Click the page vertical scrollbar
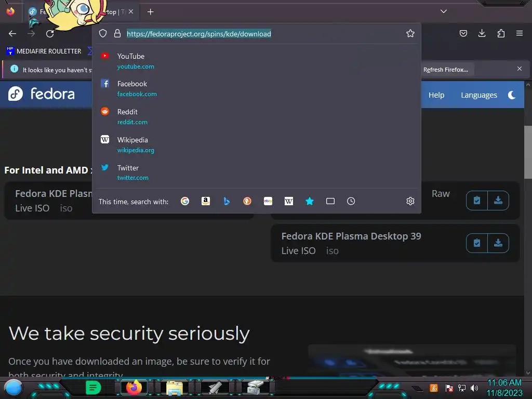 528,152
